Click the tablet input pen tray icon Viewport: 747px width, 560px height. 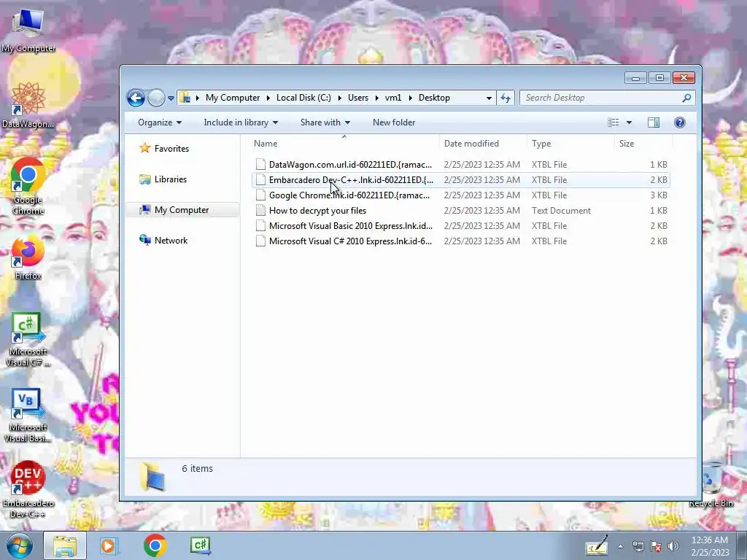(x=597, y=546)
